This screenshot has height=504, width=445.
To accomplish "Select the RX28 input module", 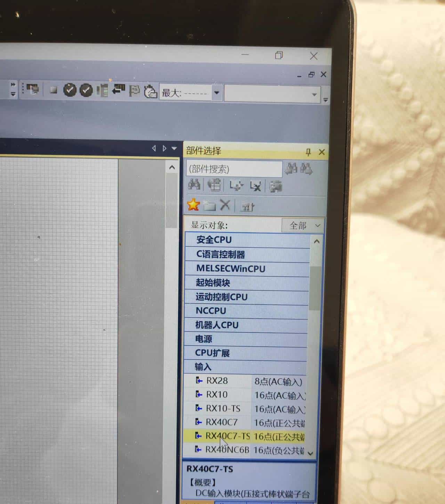I will (217, 381).
